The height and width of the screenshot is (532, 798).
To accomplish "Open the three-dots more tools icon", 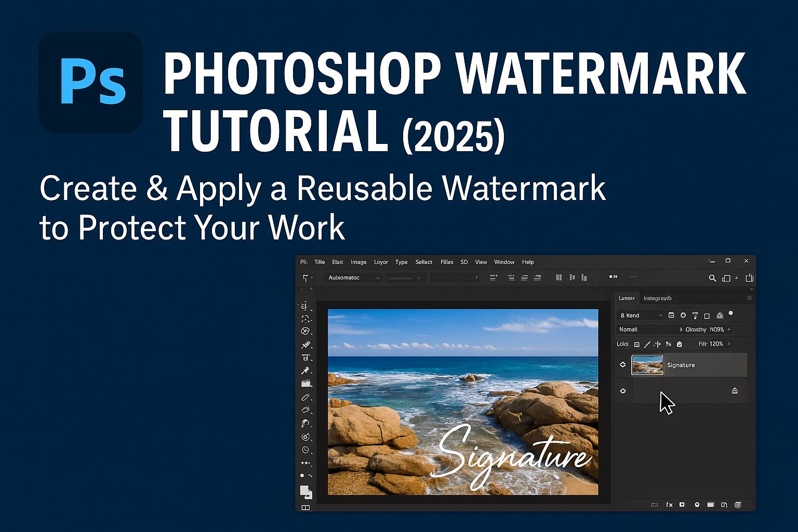I will [x=305, y=463].
